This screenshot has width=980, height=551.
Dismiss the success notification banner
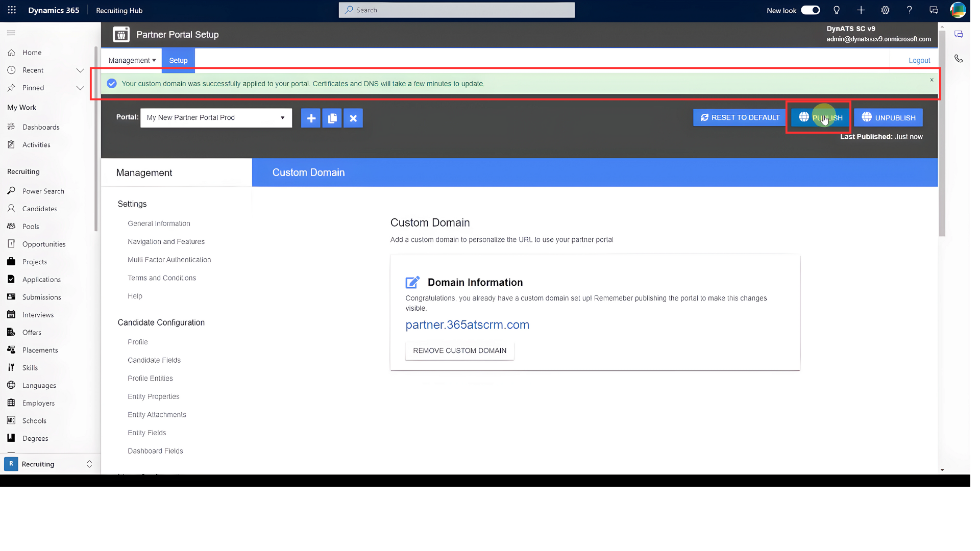click(x=932, y=80)
